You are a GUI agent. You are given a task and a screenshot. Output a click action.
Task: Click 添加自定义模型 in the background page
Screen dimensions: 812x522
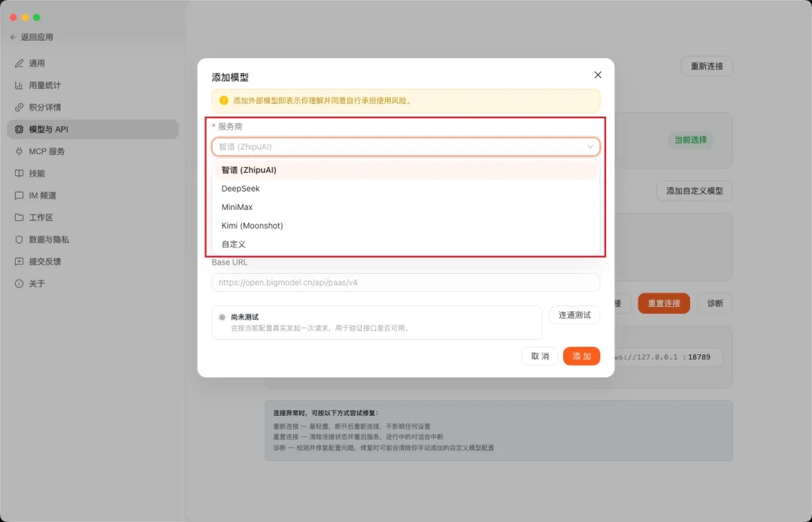pos(695,191)
